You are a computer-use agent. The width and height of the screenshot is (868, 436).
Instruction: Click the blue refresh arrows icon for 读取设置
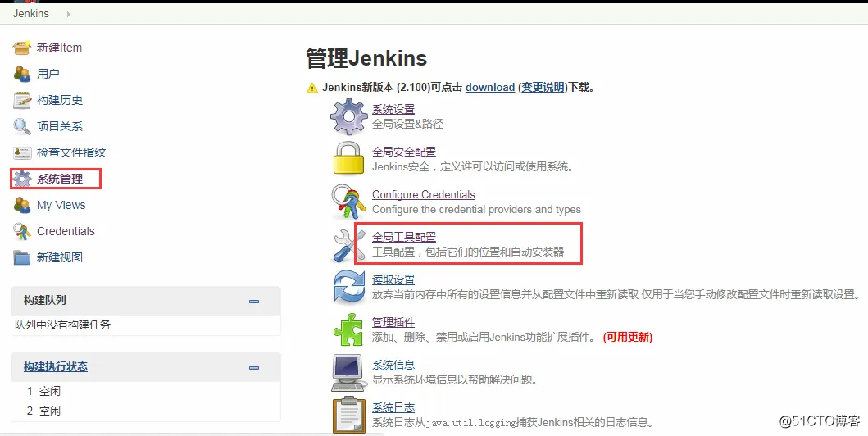coord(348,287)
